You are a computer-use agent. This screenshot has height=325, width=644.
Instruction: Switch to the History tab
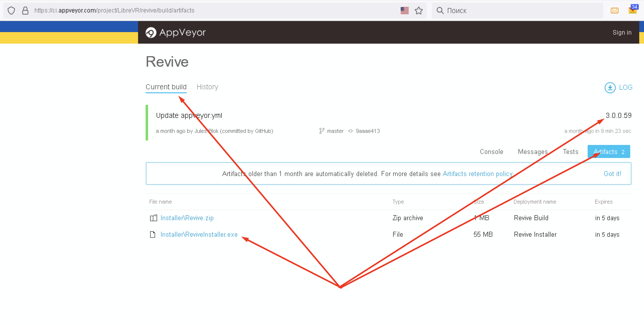tap(207, 87)
